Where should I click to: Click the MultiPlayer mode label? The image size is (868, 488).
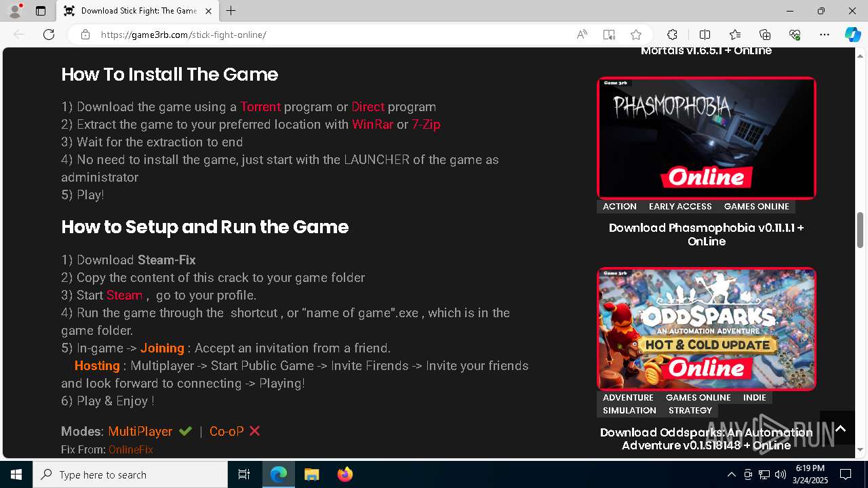140,431
